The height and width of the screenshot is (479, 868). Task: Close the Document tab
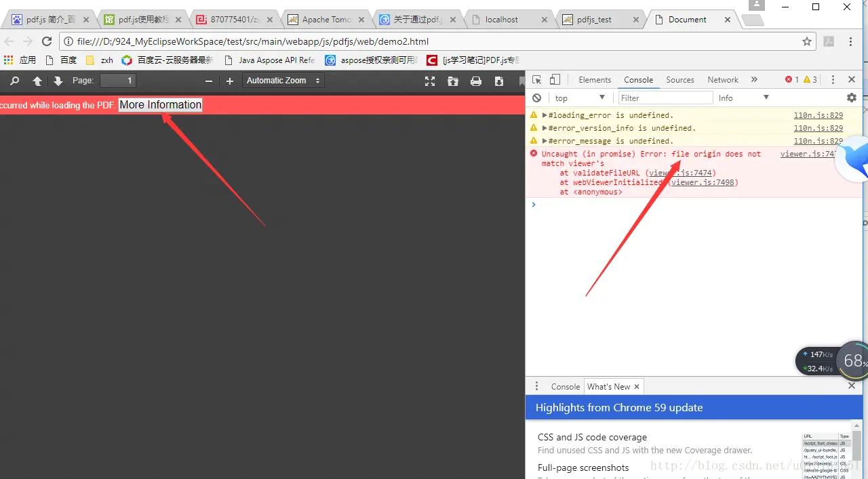(x=728, y=20)
